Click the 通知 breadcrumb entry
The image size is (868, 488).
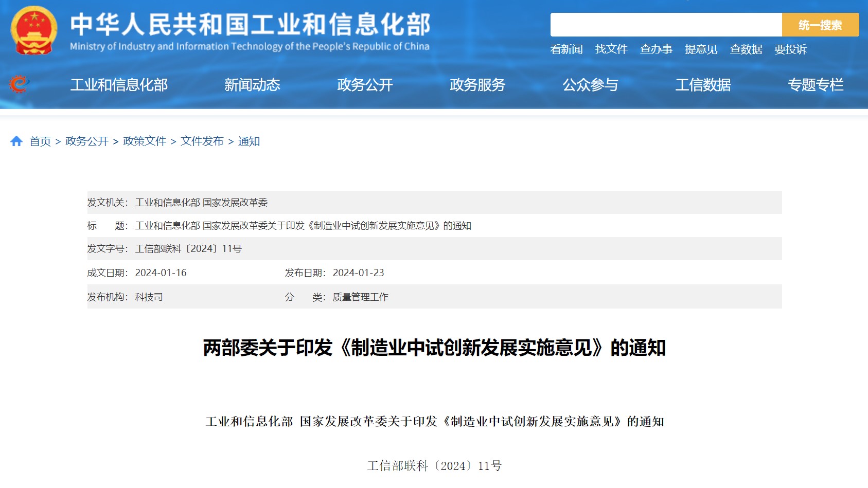pyautogui.click(x=250, y=141)
